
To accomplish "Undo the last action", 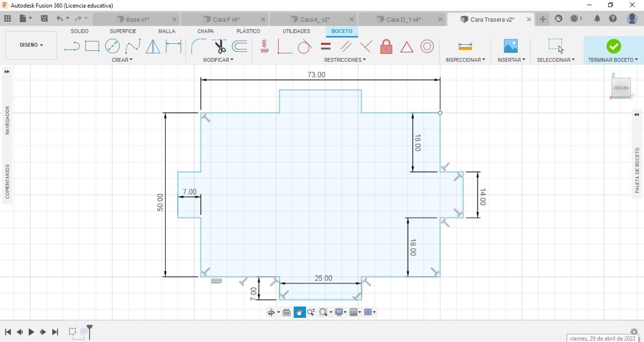I will (x=60, y=19).
